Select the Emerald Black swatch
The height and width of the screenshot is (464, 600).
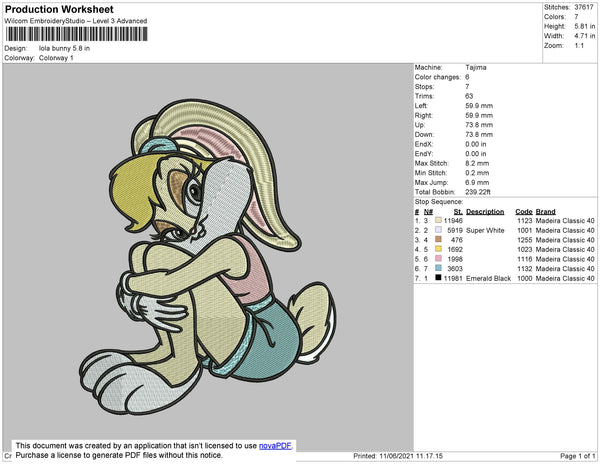[439, 278]
